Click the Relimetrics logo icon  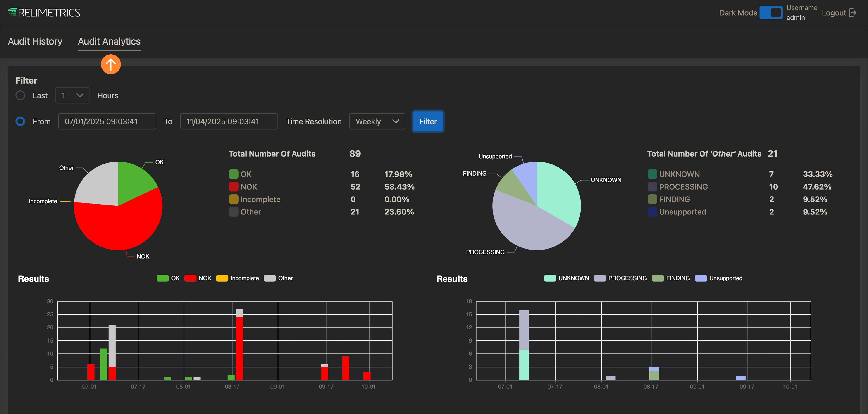pos(12,12)
